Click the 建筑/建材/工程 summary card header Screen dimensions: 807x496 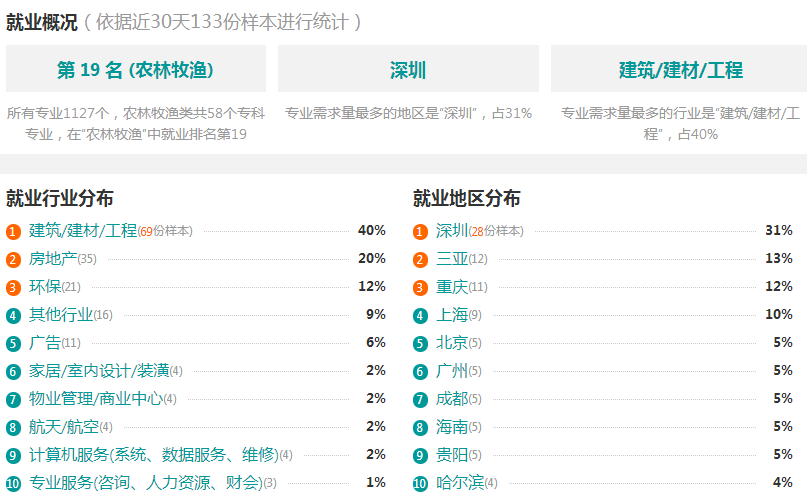[x=679, y=69]
